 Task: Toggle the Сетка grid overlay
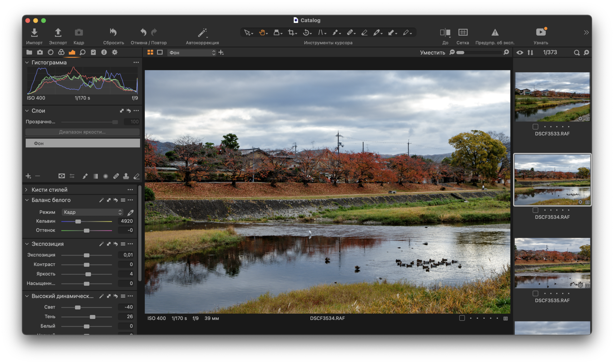[463, 32]
